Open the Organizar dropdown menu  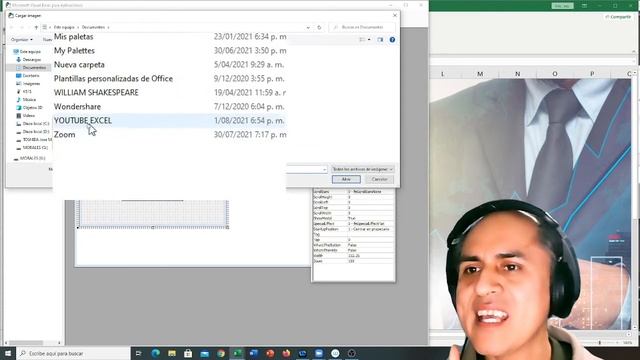coord(22,40)
